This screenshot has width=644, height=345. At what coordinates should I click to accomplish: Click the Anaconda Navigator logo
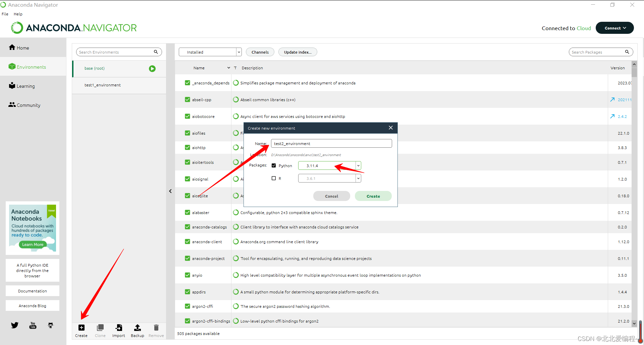coord(74,28)
